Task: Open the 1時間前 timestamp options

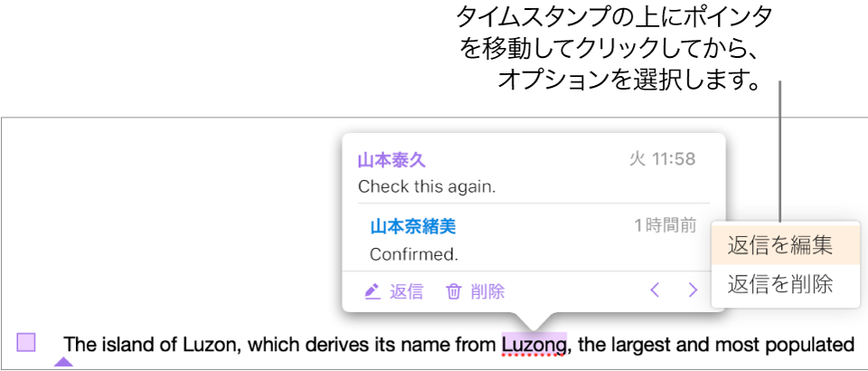Action: click(x=665, y=226)
